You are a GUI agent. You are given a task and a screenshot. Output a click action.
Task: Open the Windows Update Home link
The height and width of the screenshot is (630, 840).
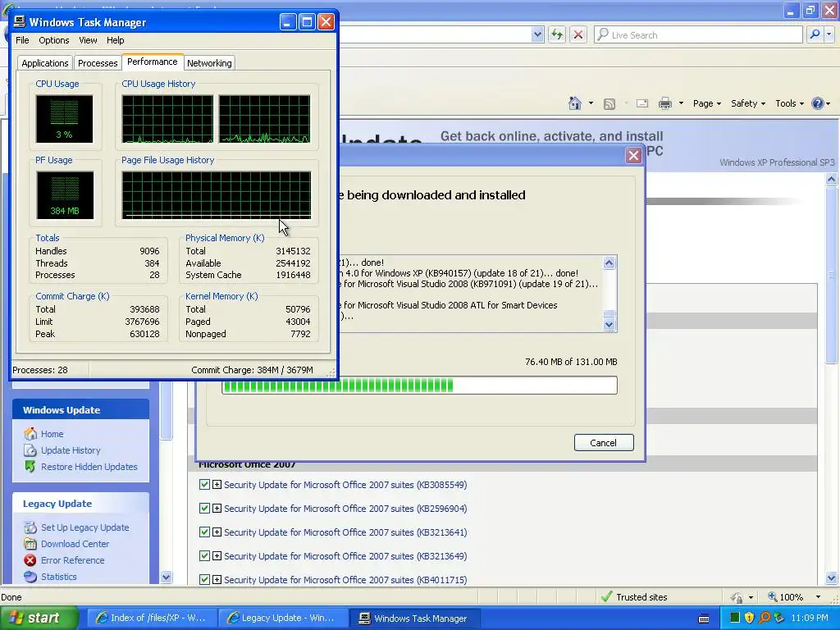(x=52, y=434)
